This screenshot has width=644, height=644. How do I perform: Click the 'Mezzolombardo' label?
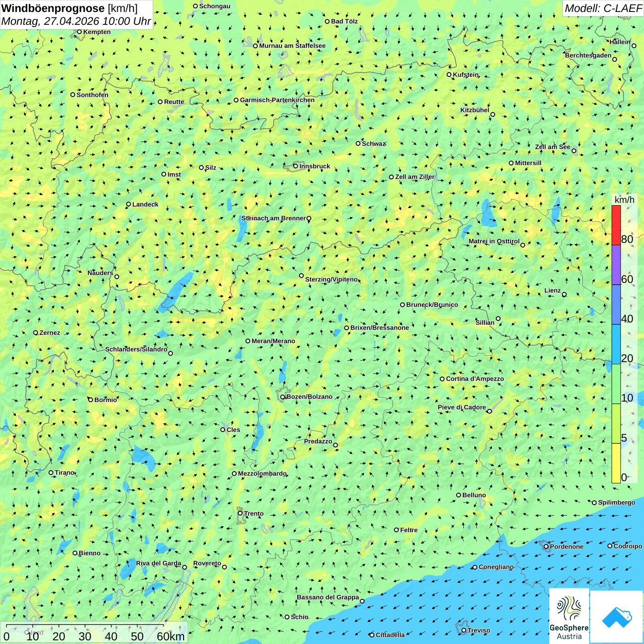[262, 473]
